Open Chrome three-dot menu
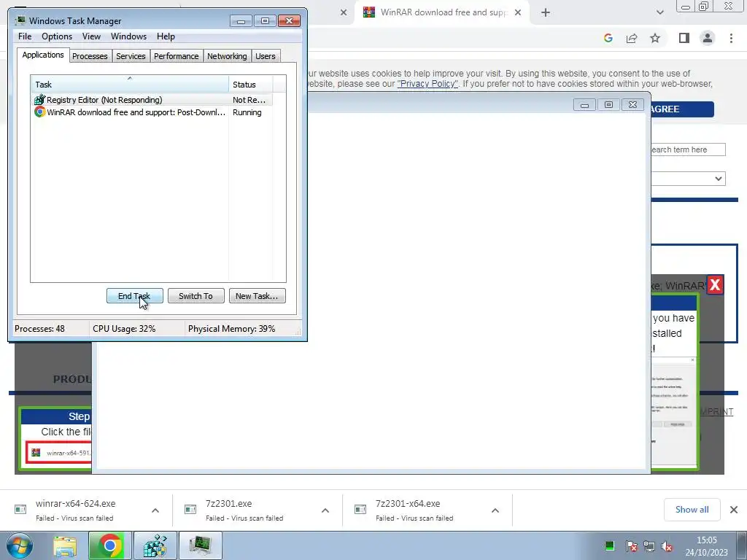The image size is (747, 560). [731, 38]
